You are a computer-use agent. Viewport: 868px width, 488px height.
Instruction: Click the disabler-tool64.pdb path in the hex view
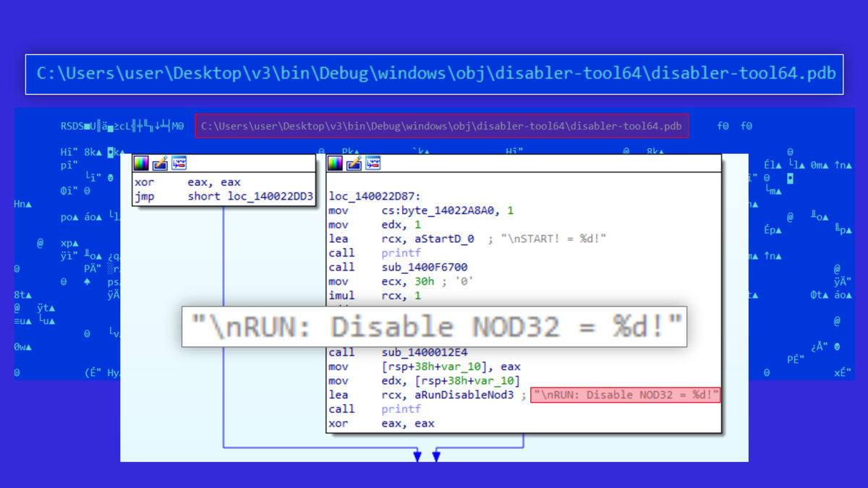tap(441, 126)
